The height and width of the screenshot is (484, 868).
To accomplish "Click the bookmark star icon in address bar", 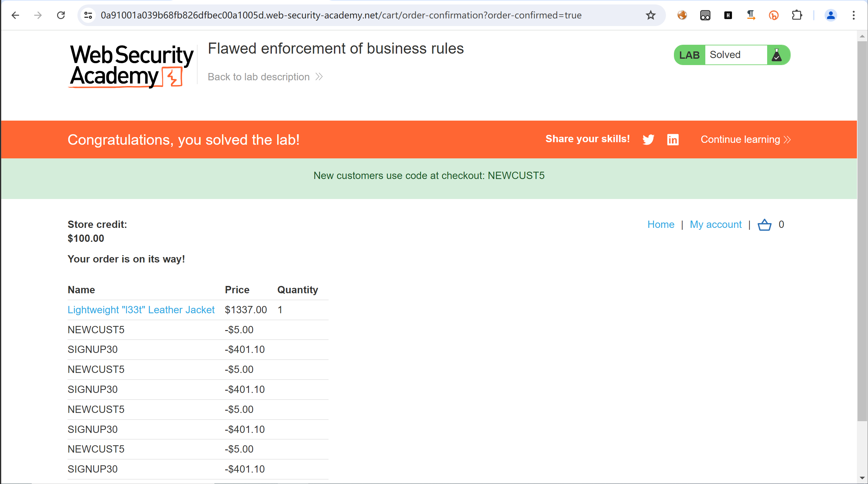I will click(x=650, y=16).
